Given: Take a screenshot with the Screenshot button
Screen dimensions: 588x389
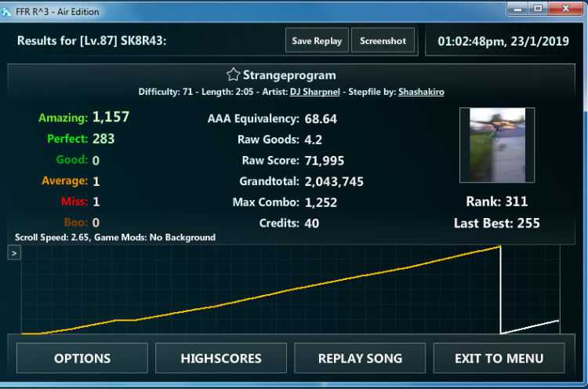Looking at the screenshot, I should pyautogui.click(x=383, y=42).
